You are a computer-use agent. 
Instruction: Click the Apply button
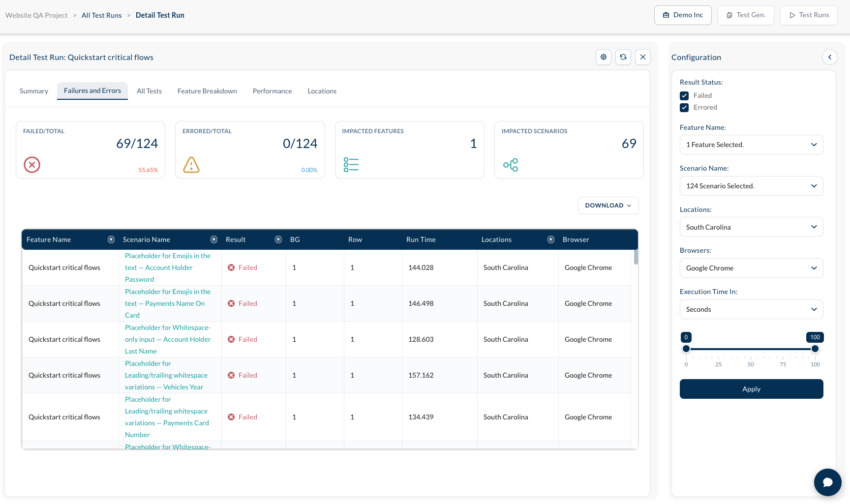pyautogui.click(x=752, y=389)
